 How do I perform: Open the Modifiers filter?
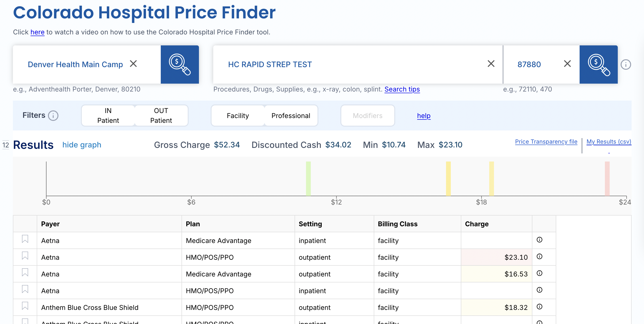367,116
